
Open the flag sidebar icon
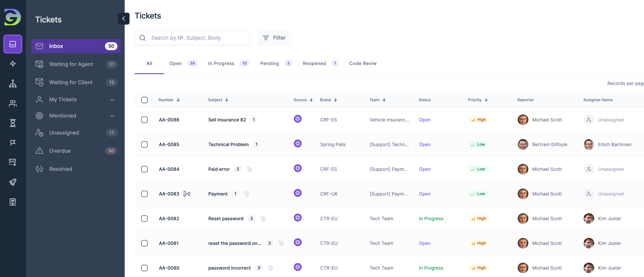point(13,142)
